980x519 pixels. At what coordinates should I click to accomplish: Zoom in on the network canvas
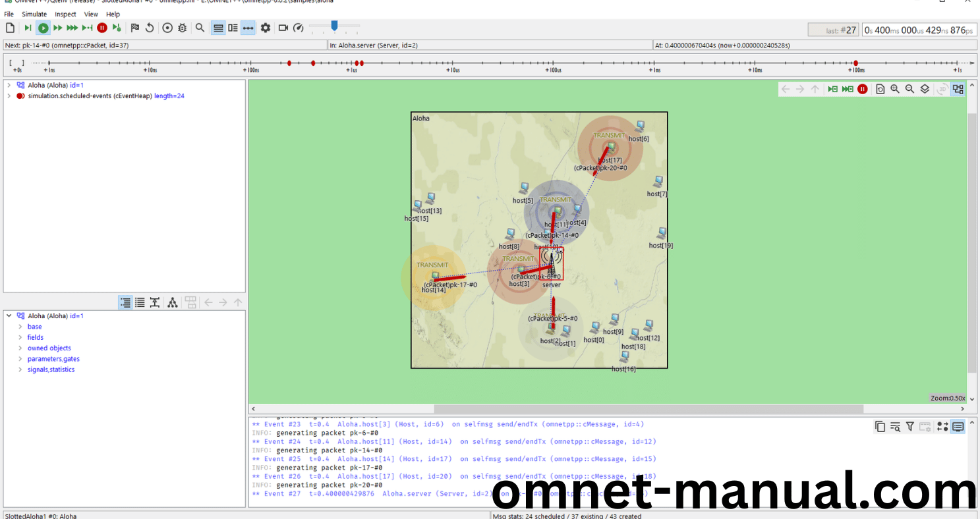(895, 88)
